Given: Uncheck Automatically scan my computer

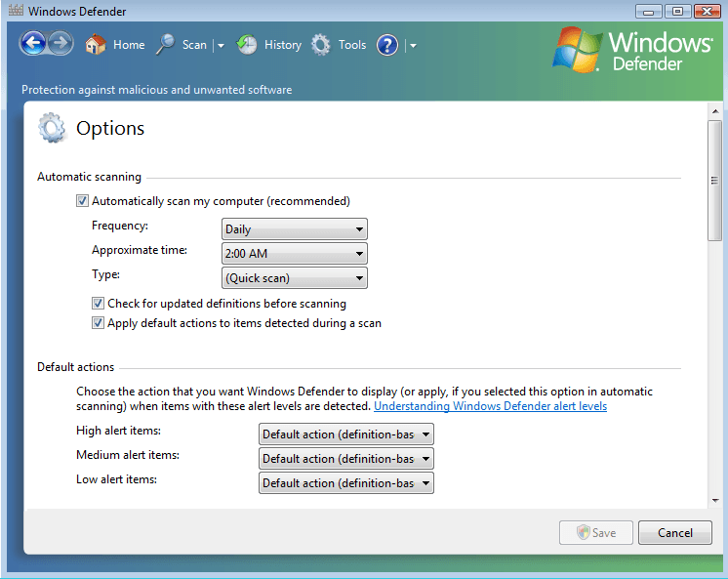Looking at the screenshot, I should tap(83, 201).
